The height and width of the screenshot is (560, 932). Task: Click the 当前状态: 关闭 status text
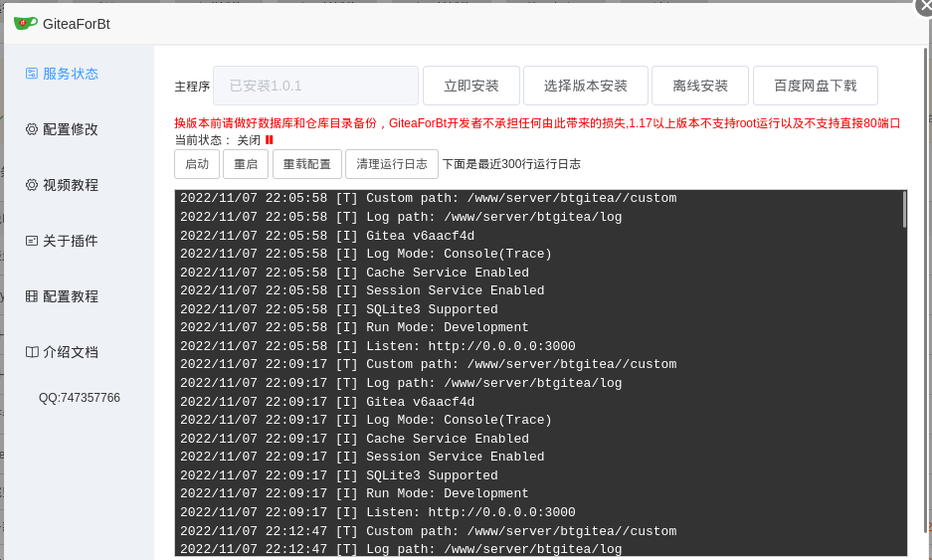[x=218, y=140]
